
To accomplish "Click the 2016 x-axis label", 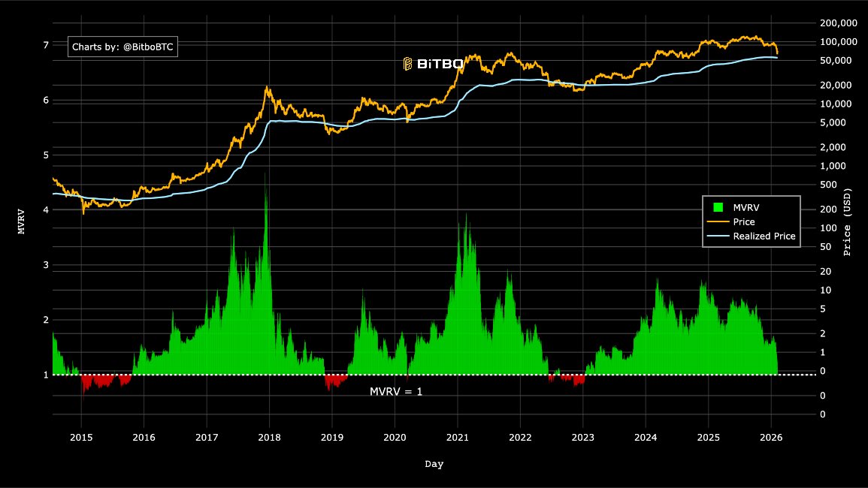I will [x=144, y=438].
